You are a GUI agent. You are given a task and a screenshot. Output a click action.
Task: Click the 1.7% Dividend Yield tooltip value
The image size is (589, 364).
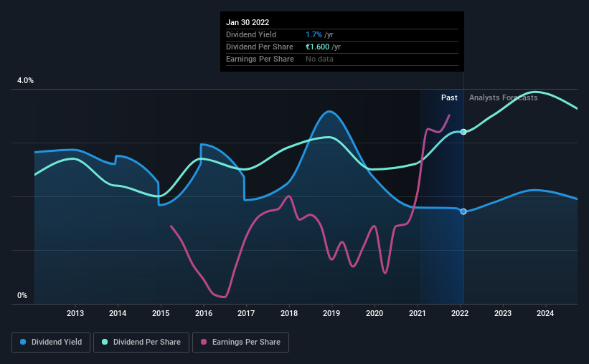point(314,34)
